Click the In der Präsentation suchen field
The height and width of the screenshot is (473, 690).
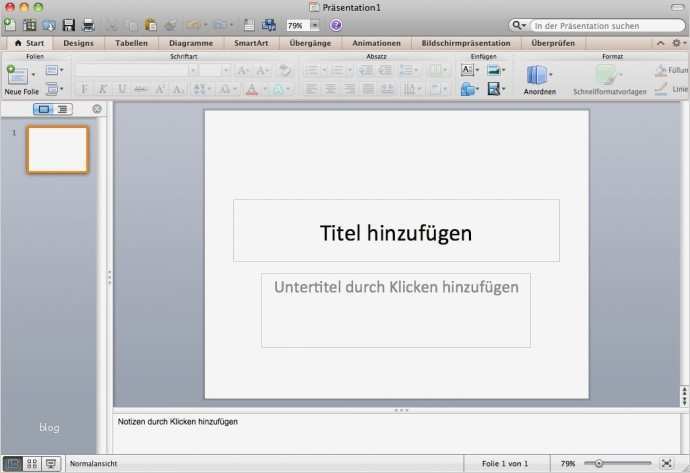(607, 26)
